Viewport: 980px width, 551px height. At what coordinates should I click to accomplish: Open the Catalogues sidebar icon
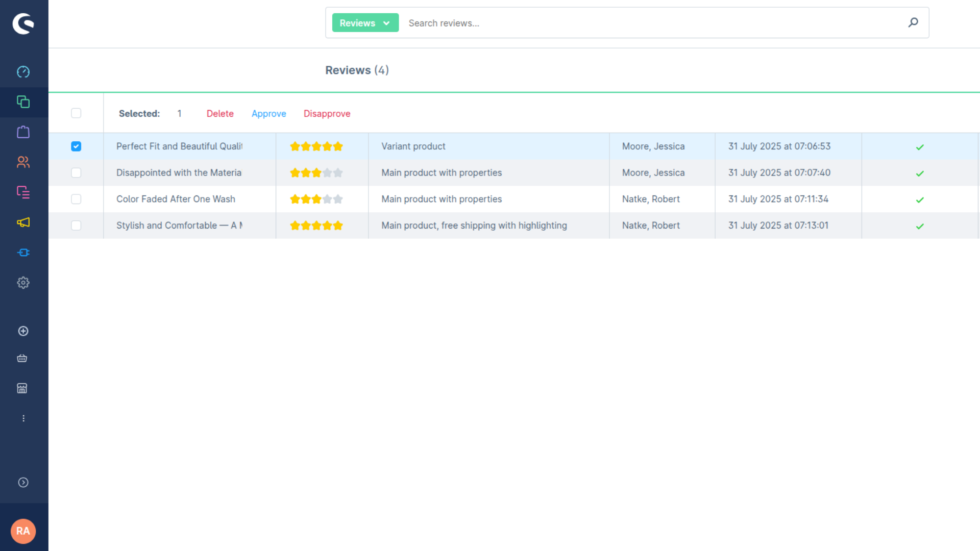point(23,102)
